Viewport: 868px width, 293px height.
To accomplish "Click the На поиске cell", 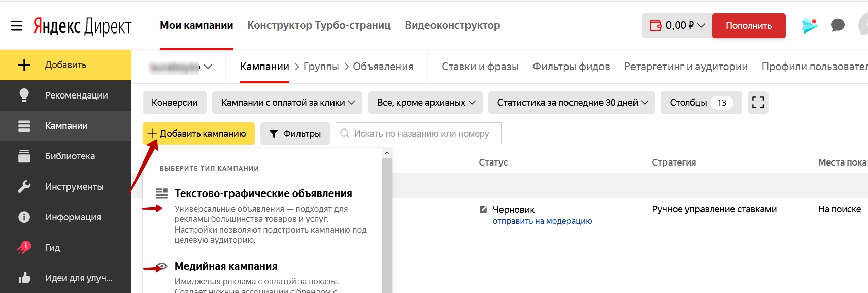I will click(839, 209).
